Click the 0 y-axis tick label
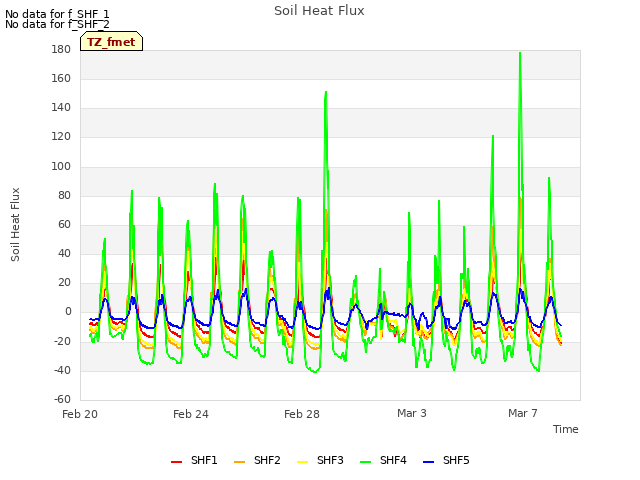 click(68, 312)
